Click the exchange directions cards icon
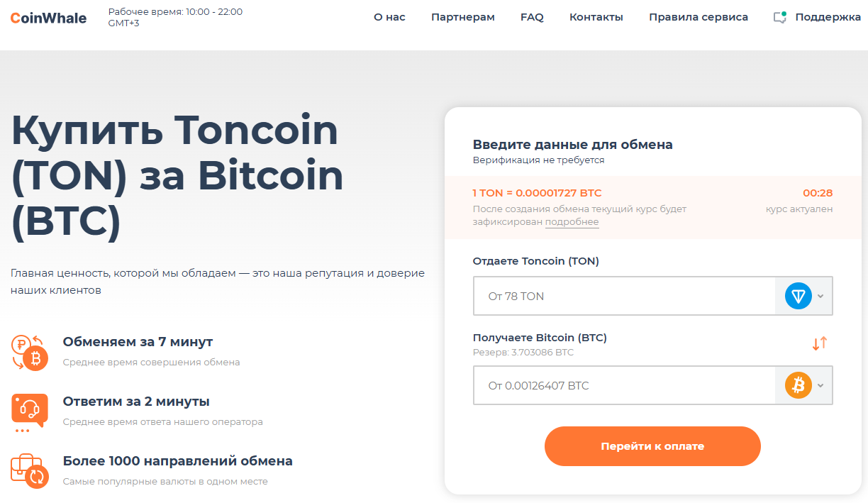Viewport: 868px width, 503px height. coord(28,470)
